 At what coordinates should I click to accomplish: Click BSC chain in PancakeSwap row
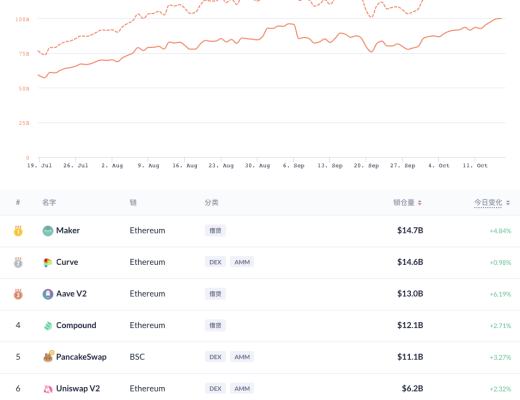pyautogui.click(x=137, y=357)
